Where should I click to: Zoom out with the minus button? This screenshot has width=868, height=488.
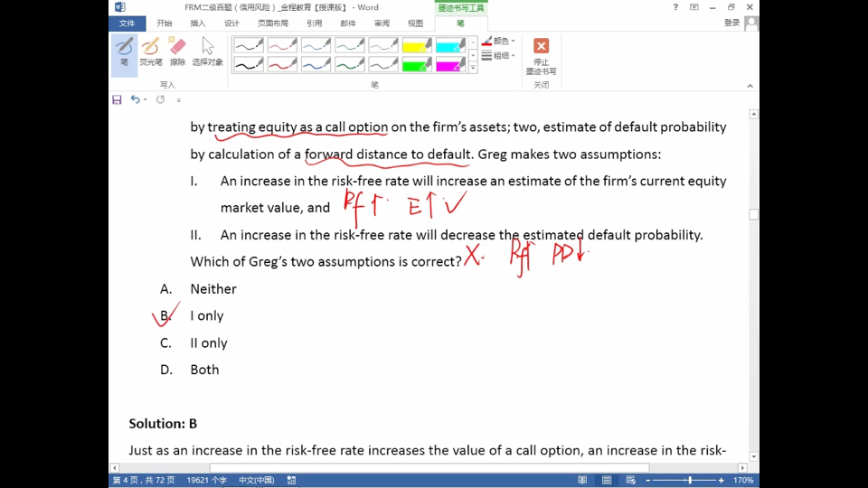click(648, 480)
